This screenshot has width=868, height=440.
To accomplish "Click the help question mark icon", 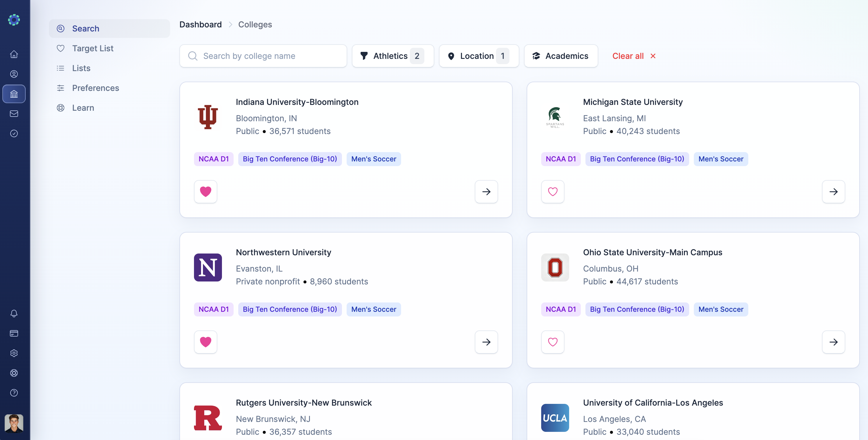I will point(14,393).
